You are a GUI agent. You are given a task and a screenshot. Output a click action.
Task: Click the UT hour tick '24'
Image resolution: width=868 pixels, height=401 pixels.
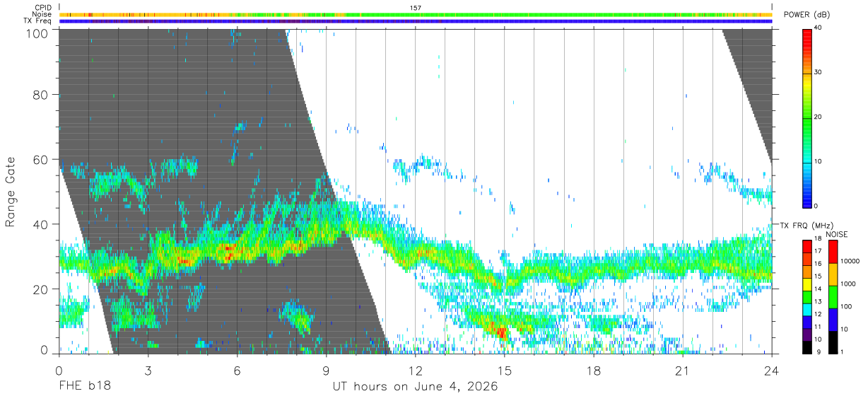click(x=772, y=371)
